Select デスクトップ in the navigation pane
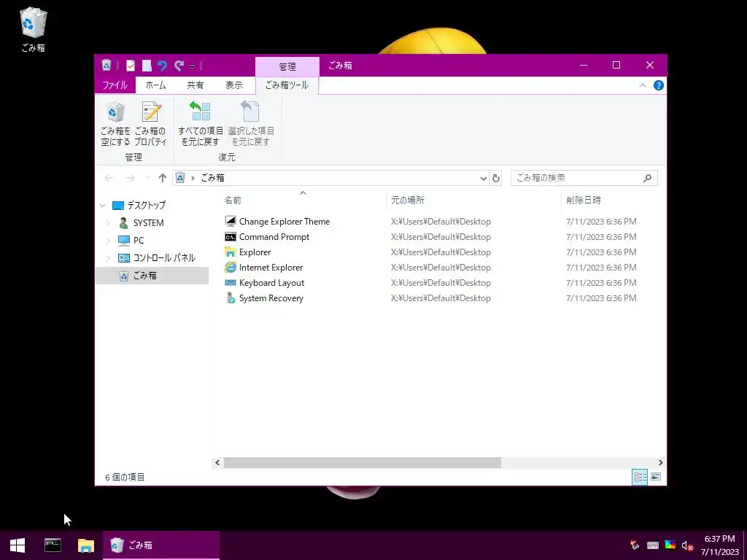 146,205
